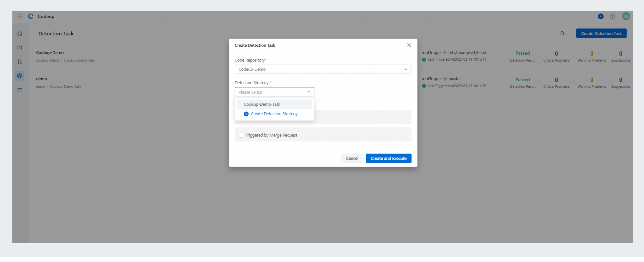This screenshot has width=644, height=262.
Task: Collapse the Detection Strategy dropdown
Action: coord(274,92)
